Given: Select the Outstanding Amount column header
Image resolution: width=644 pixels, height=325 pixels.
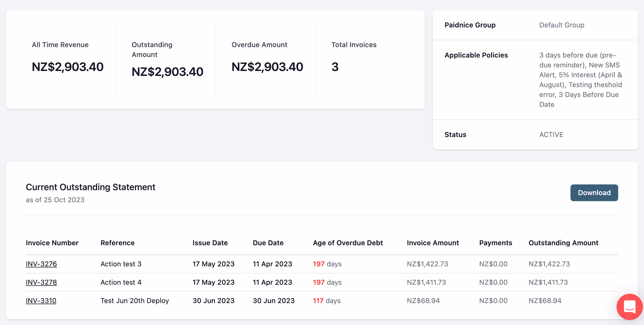Looking at the screenshot, I should (x=563, y=243).
